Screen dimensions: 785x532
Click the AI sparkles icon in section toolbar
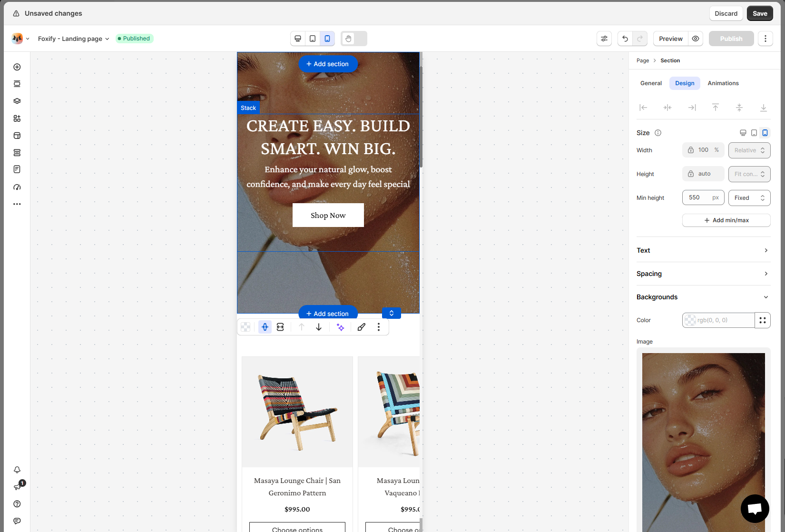point(341,327)
